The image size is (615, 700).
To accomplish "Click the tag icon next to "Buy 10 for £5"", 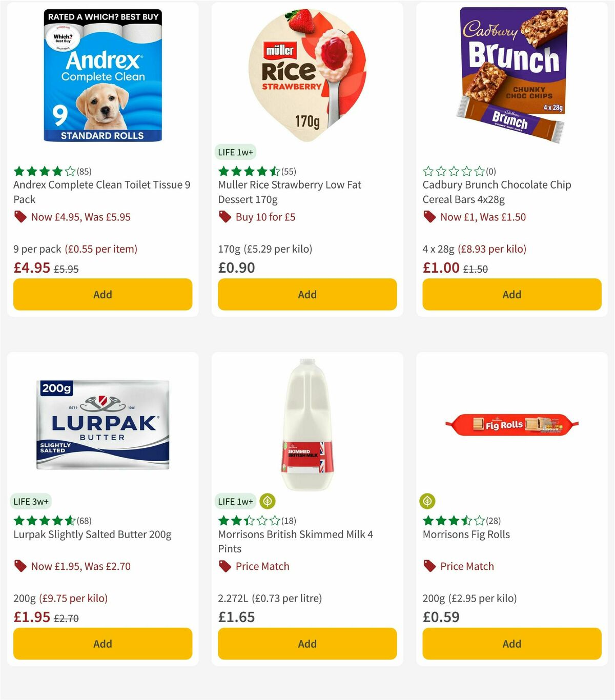I will pos(225,217).
